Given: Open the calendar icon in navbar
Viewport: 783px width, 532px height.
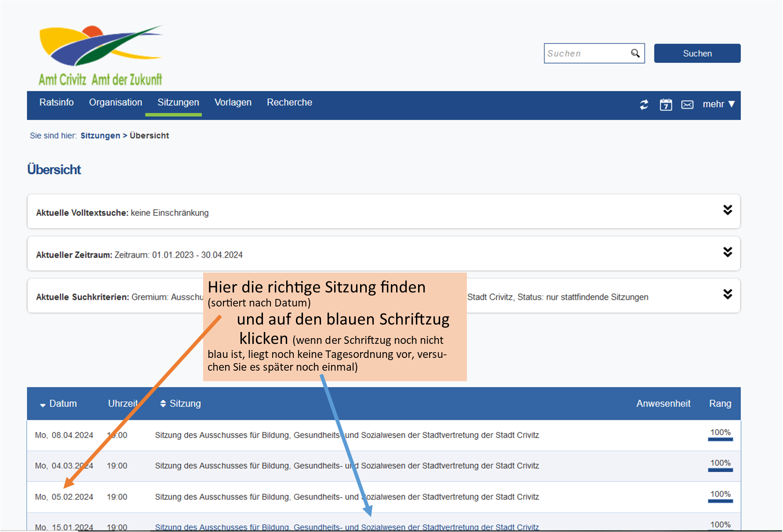Looking at the screenshot, I should click(666, 105).
